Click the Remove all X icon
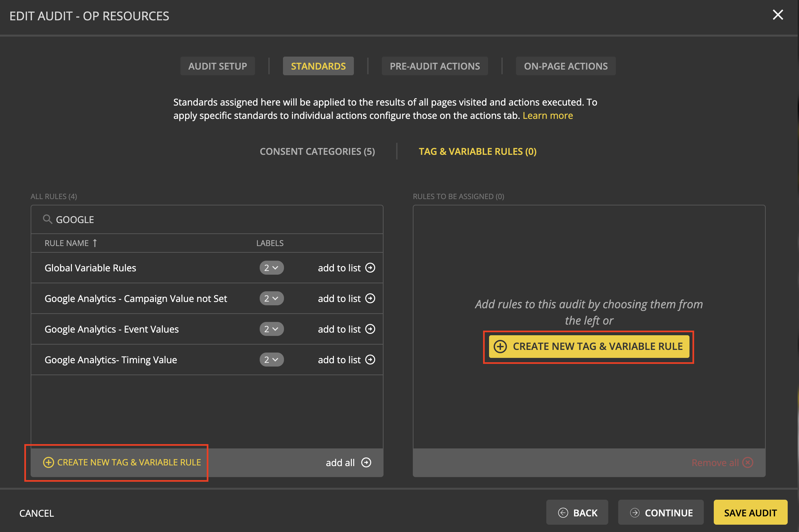 pyautogui.click(x=747, y=462)
